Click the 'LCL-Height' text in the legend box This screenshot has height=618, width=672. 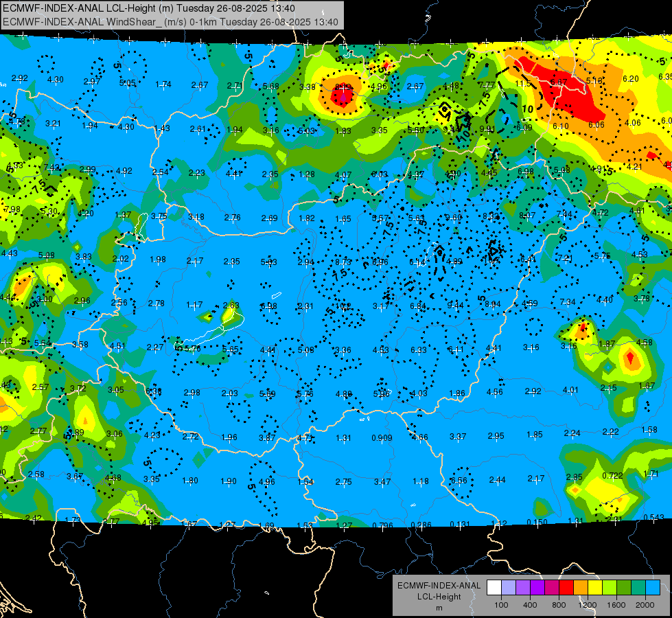click(439, 597)
